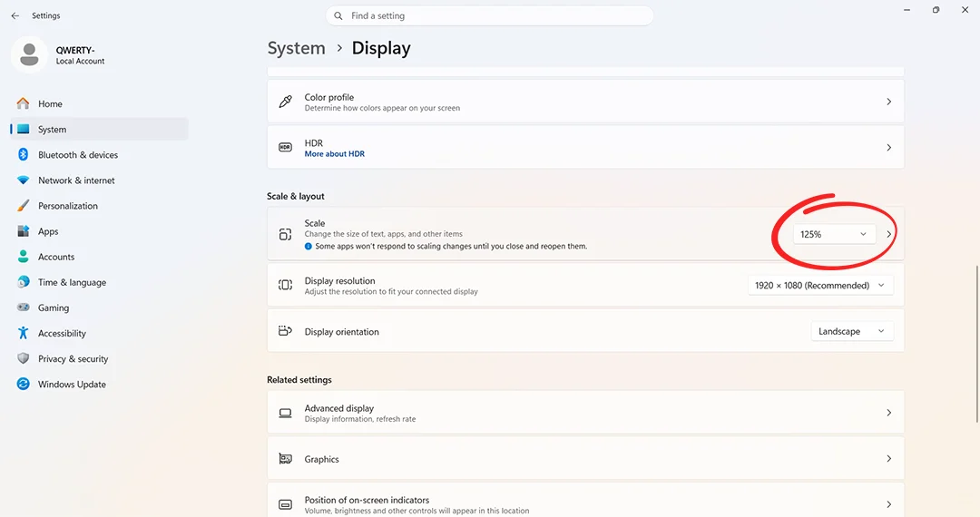Click the HDR badge icon
This screenshot has width=980, height=517.
[285, 147]
